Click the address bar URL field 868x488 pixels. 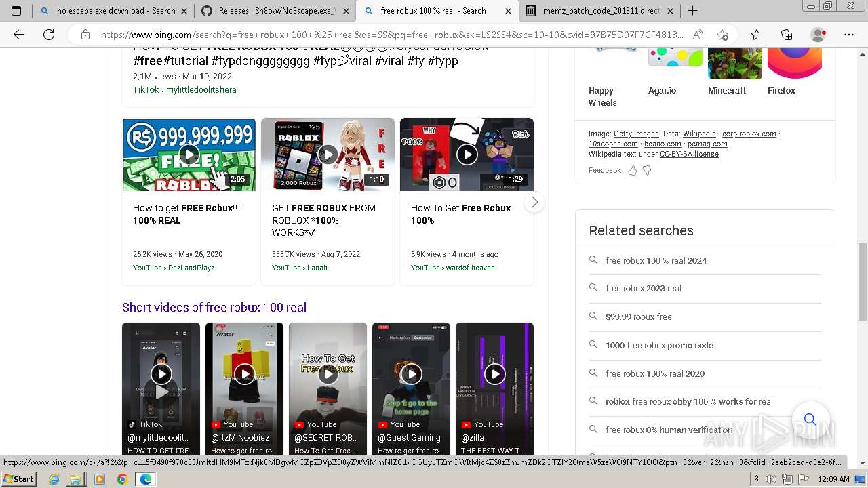tap(392, 35)
